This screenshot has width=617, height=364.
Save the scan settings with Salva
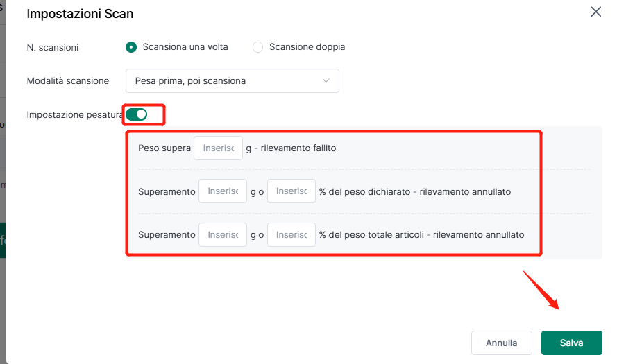[x=572, y=343]
